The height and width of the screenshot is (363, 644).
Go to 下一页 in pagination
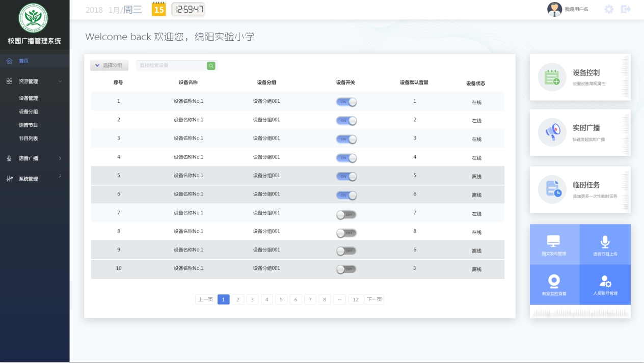[373, 299]
